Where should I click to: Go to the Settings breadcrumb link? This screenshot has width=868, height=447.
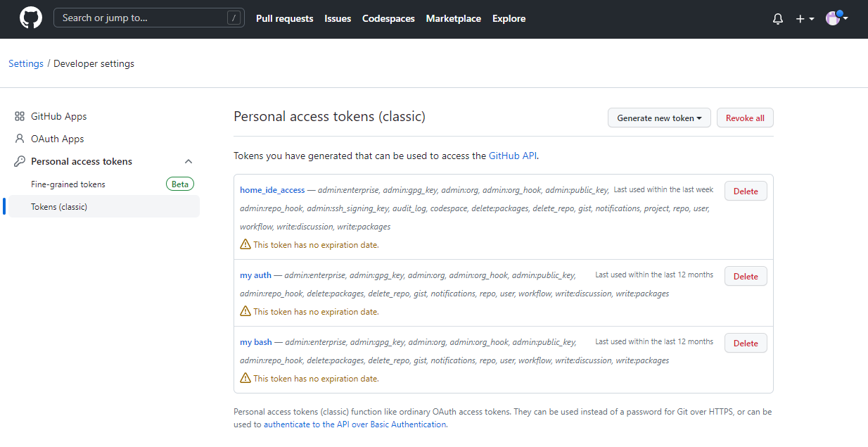[x=26, y=63]
